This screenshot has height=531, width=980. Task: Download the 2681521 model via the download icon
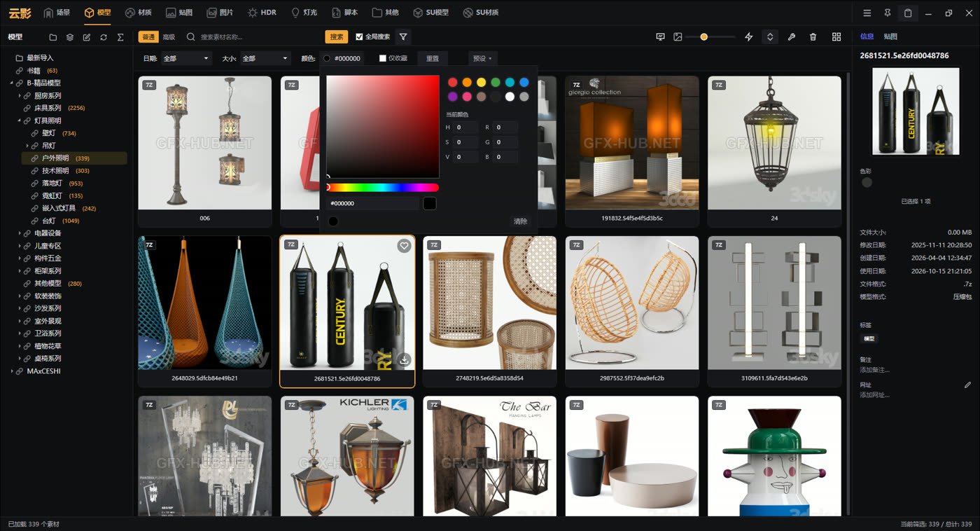404,359
